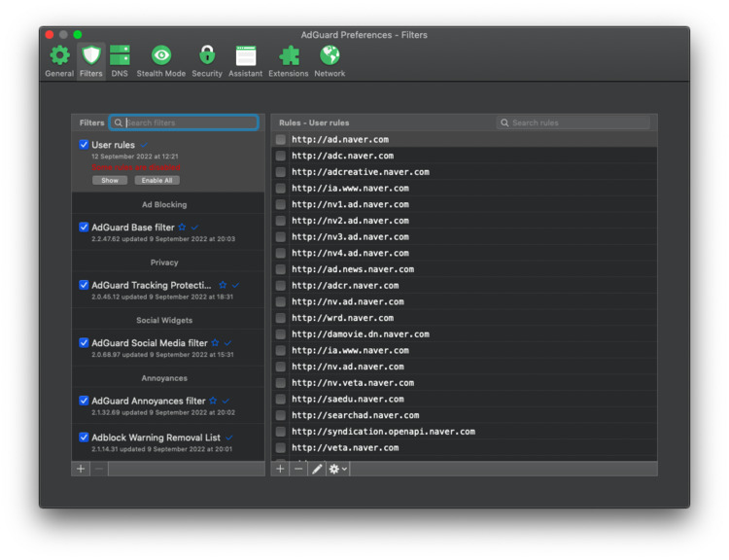Open the General preferences tab
The image size is (729, 560).
(59, 61)
